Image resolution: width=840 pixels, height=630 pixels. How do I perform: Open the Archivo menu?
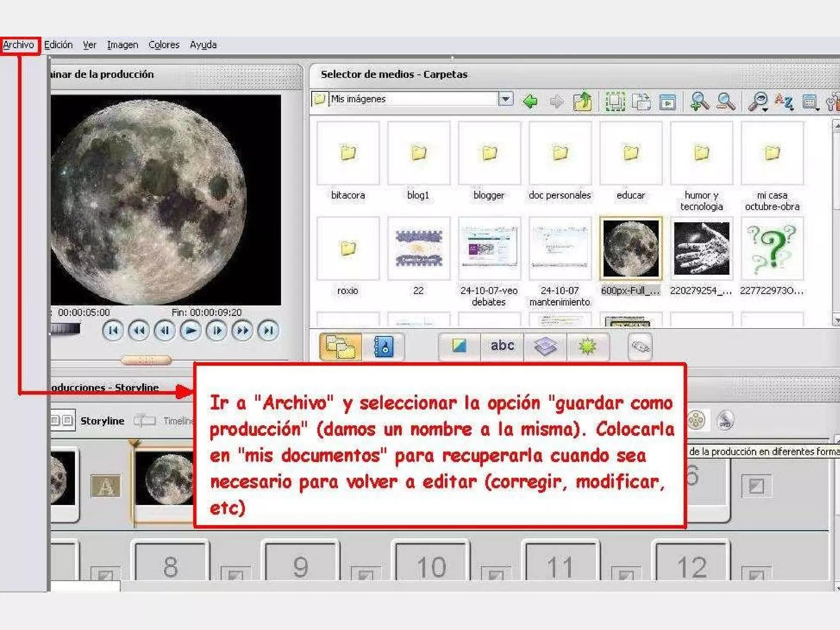click(x=18, y=45)
